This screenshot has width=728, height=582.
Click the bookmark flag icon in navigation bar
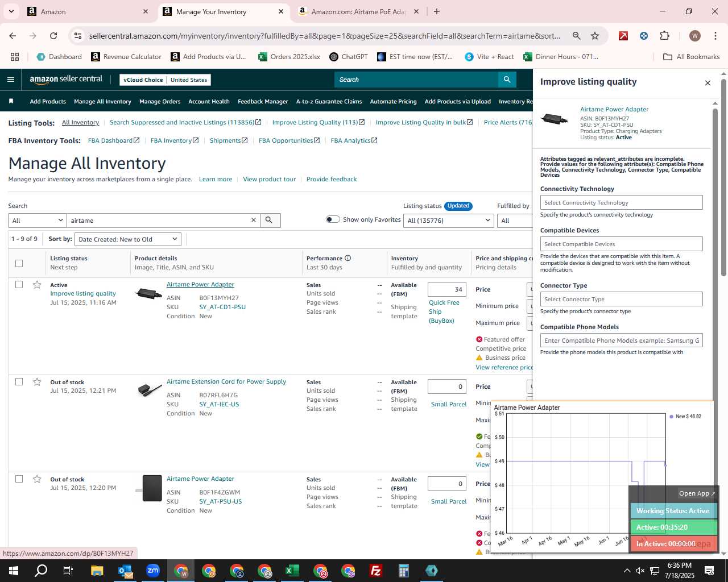[x=11, y=101]
